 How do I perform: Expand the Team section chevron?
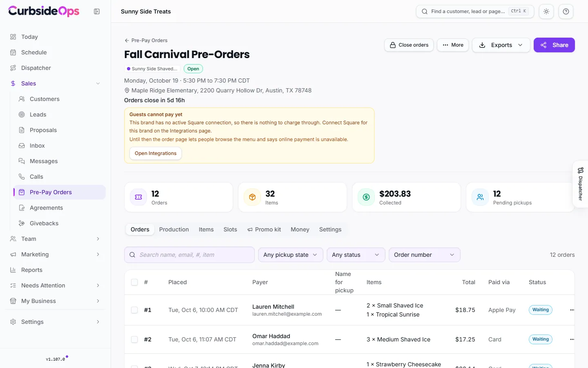(x=98, y=239)
